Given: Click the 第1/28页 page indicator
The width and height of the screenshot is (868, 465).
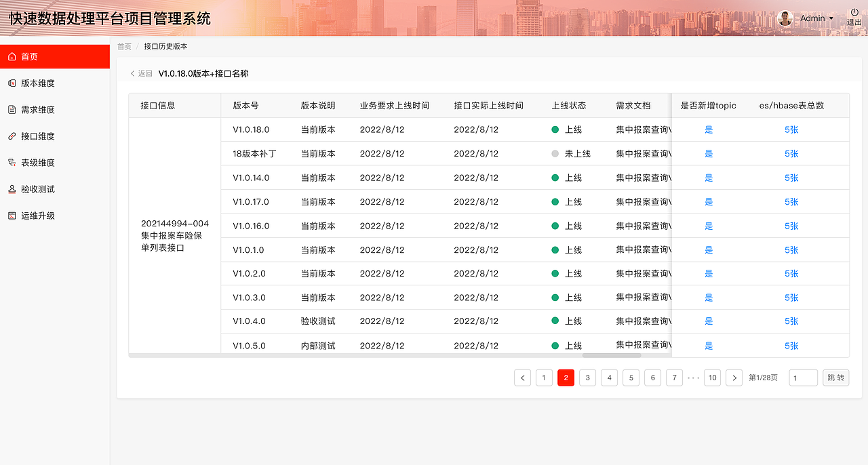Looking at the screenshot, I should click(x=763, y=378).
